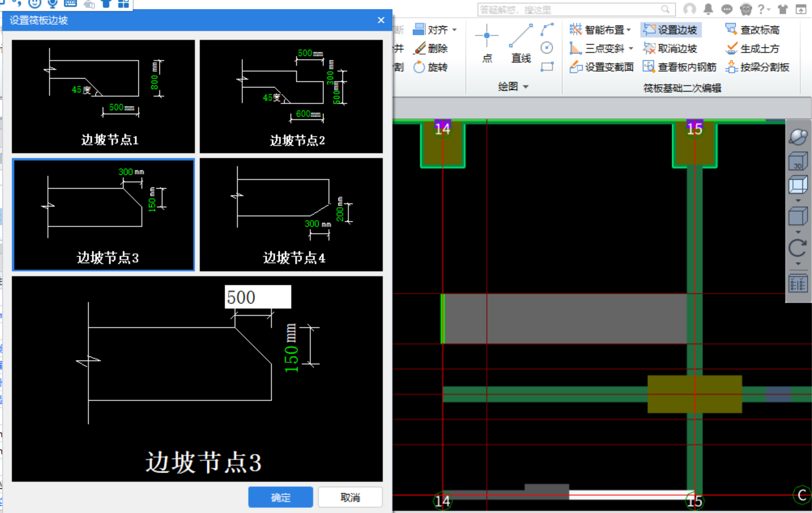
Task: Click the 取消边坡 tool
Action: [670, 49]
